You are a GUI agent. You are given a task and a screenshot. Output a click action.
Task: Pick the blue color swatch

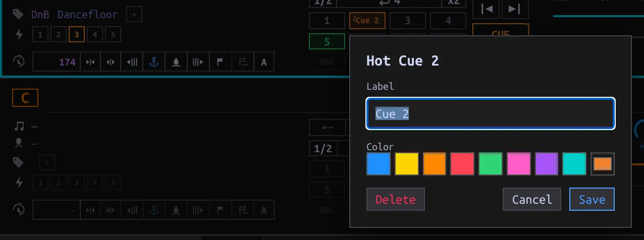click(x=379, y=164)
